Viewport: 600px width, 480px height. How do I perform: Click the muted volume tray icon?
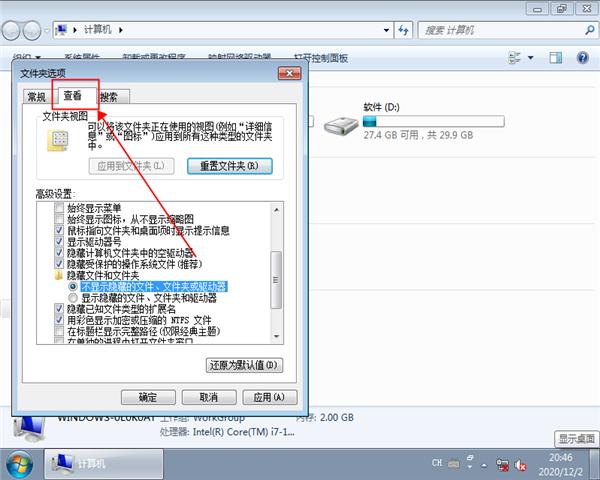(x=520, y=465)
